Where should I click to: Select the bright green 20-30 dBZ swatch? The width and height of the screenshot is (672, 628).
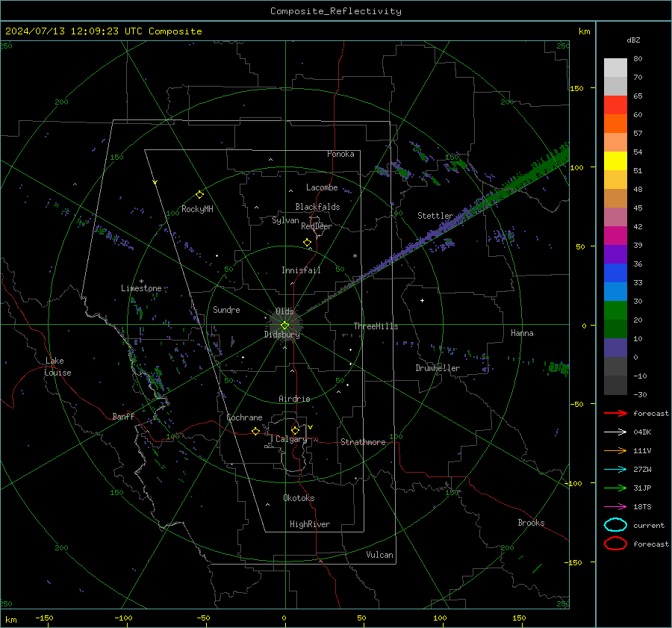point(615,311)
